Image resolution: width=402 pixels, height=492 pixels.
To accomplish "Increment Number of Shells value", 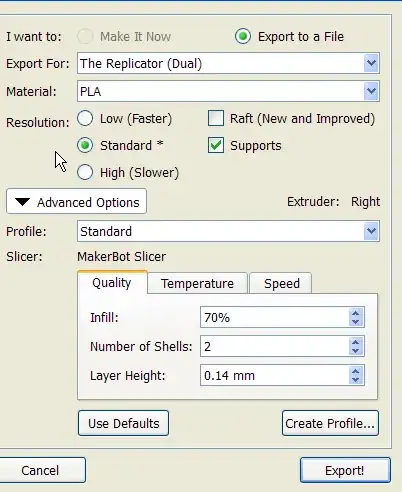I will (355, 342).
